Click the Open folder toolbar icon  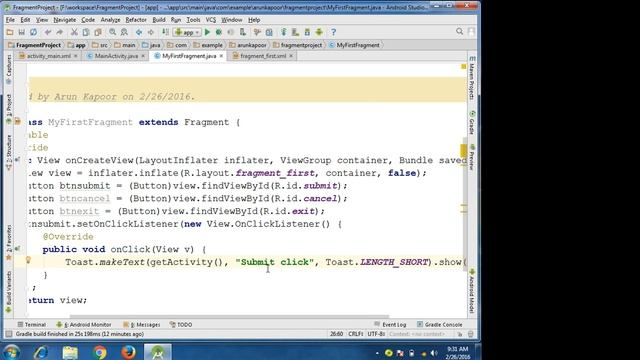(10, 32)
